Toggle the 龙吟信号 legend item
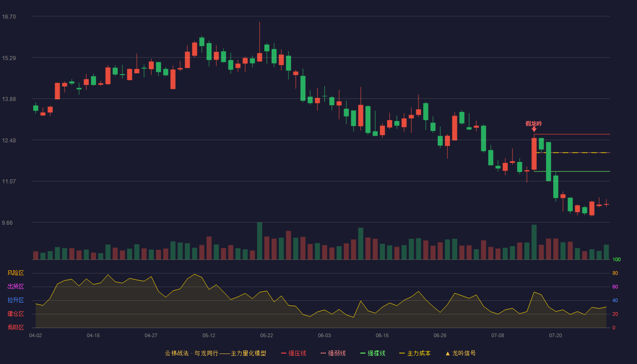This screenshot has height=364, width=637. point(460,353)
